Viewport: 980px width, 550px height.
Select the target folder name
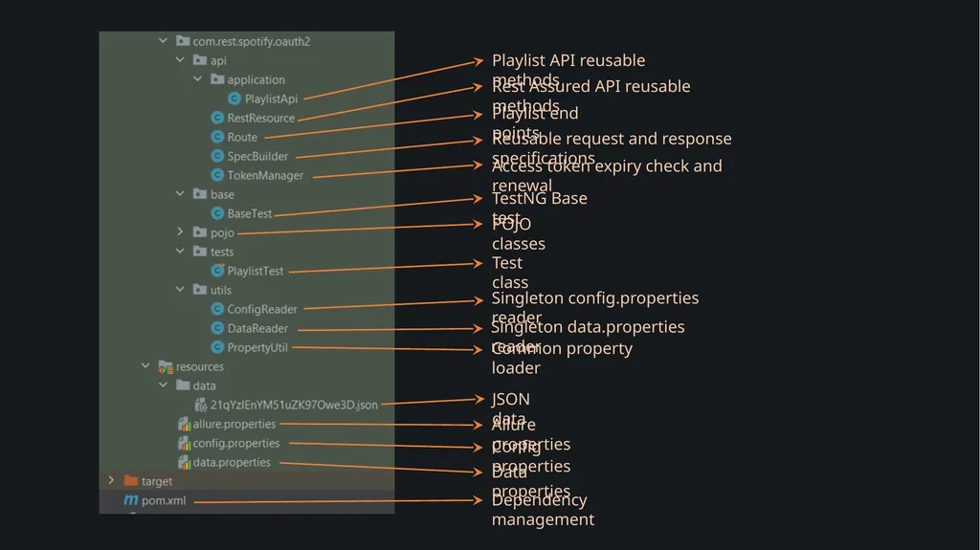pyautogui.click(x=156, y=481)
